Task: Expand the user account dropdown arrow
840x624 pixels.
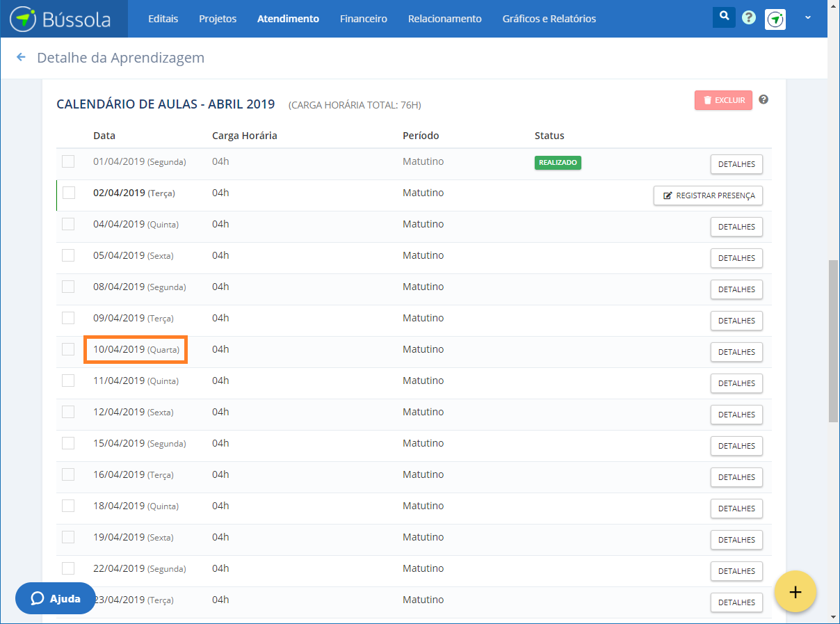Action: [807, 18]
